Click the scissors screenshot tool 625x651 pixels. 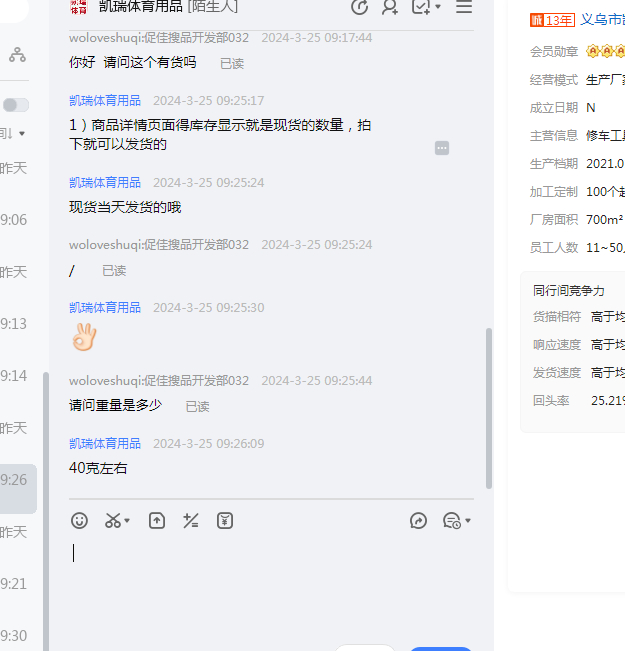112,520
